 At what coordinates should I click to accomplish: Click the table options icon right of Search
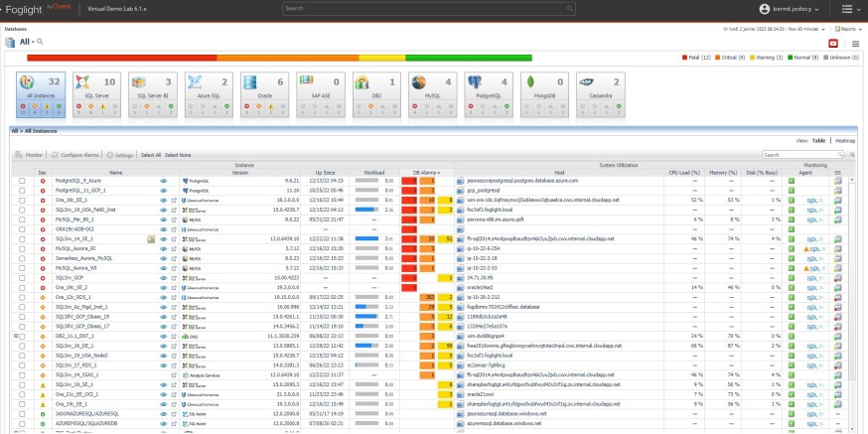852,155
